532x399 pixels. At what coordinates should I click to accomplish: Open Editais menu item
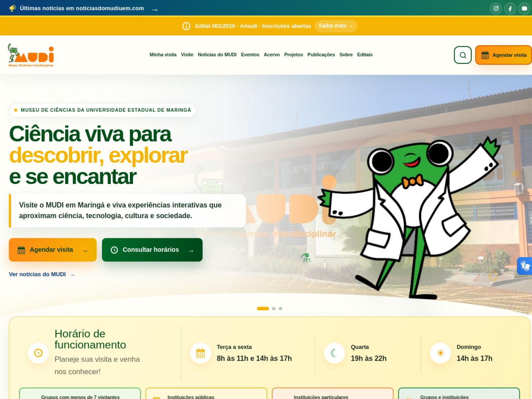point(365,55)
